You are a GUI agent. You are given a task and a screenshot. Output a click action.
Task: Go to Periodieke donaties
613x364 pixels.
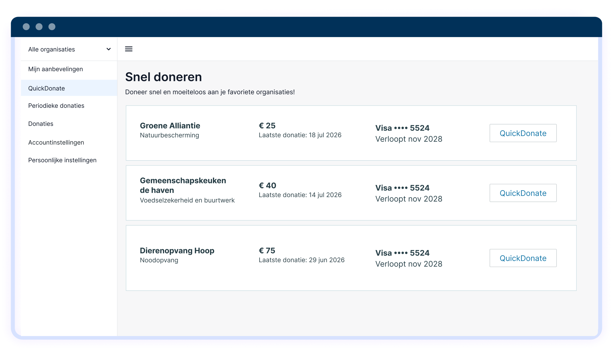(x=56, y=106)
